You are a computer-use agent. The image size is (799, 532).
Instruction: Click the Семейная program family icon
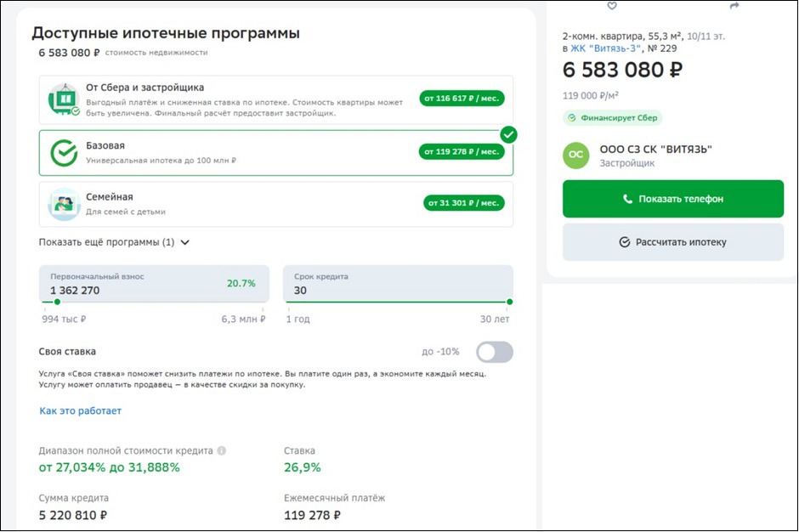(x=64, y=204)
